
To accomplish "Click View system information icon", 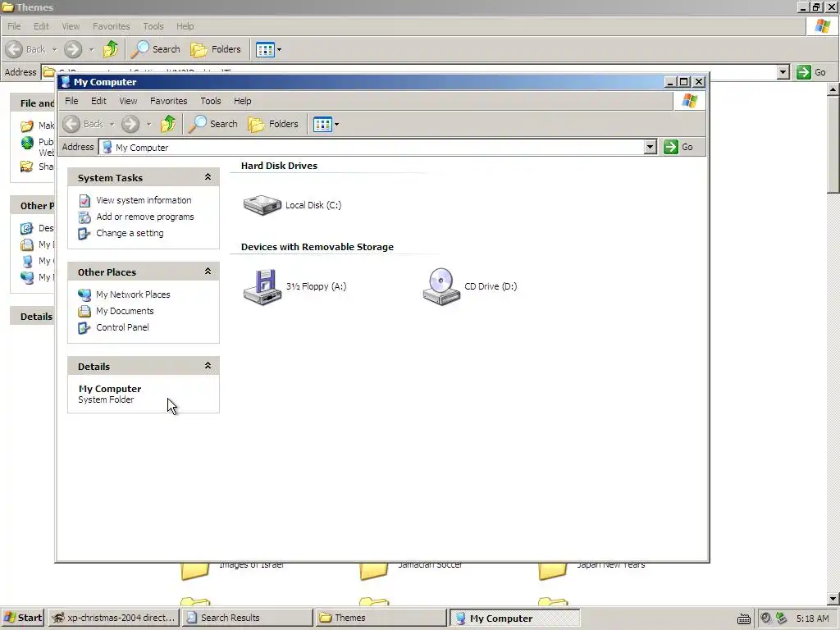I will [84, 200].
